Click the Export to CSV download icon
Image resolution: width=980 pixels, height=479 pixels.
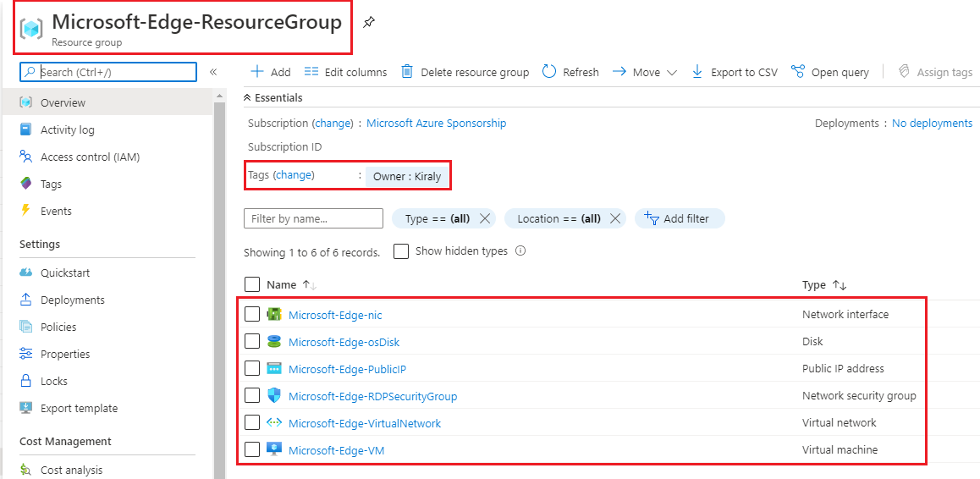pyautogui.click(x=697, y=72)
